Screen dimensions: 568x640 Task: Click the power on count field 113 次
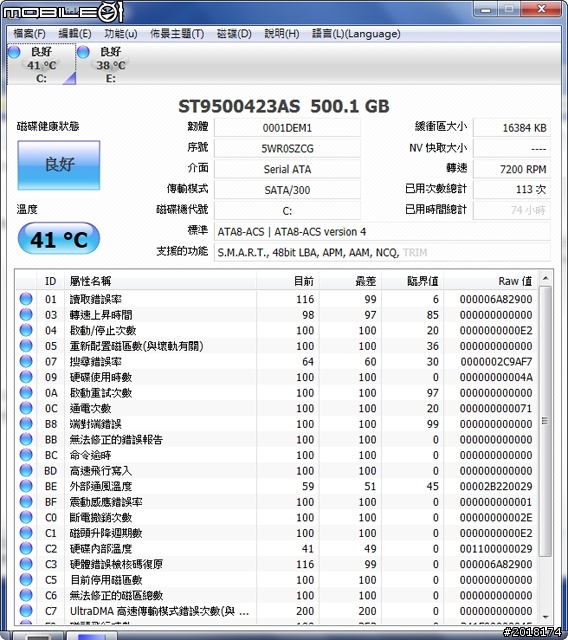[512, 189]
